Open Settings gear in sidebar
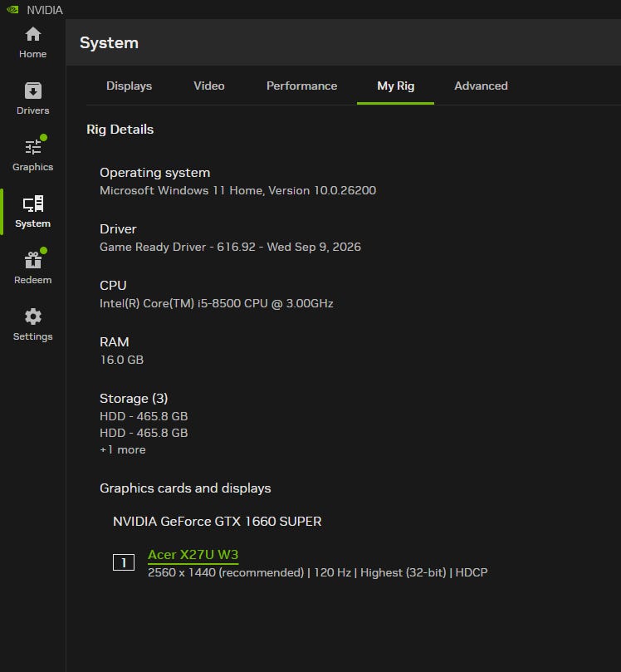The width and height of the screenshot is (621, 672). click(32, 325)
